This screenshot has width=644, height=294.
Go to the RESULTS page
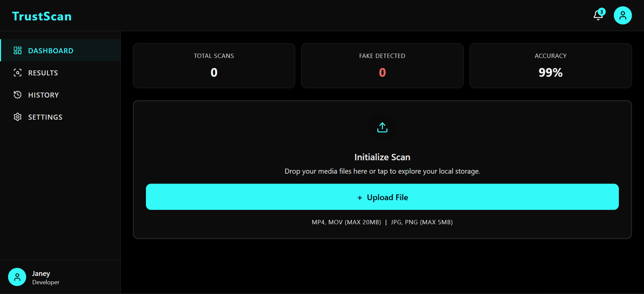point(60,72)
